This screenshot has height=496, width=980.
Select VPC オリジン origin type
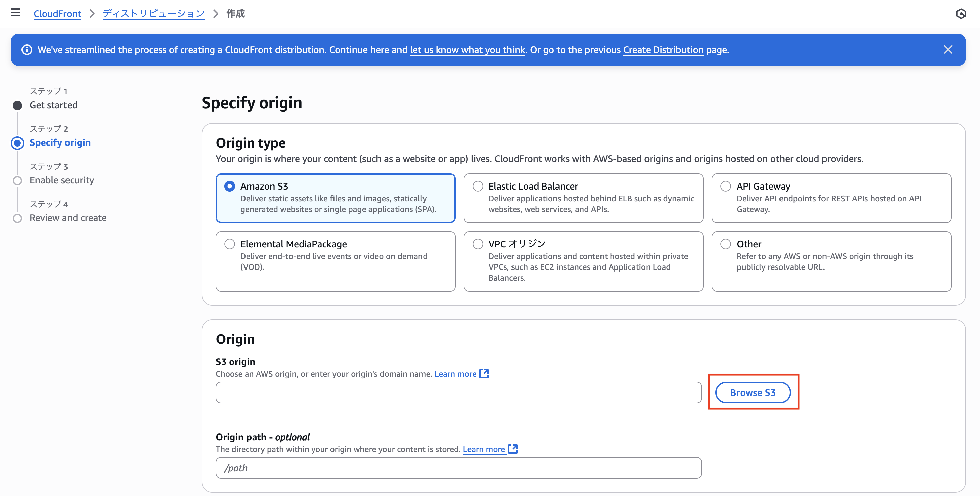click(583, 261)
